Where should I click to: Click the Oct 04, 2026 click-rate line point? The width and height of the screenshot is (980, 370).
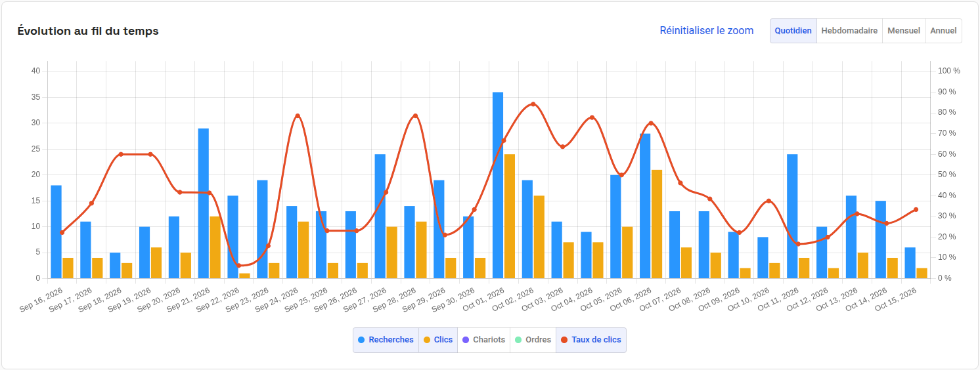click(x=592, y=117)
